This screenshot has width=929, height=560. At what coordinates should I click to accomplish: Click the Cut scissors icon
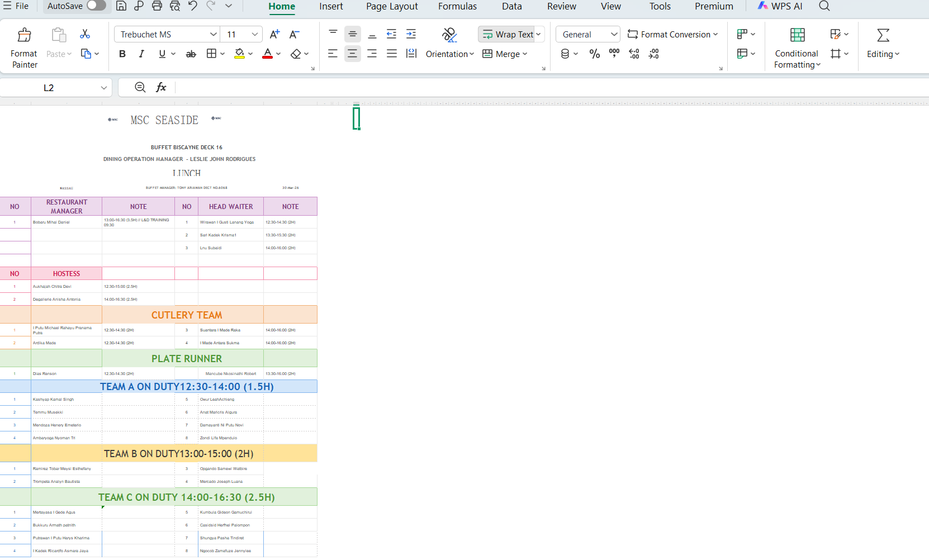85,34
